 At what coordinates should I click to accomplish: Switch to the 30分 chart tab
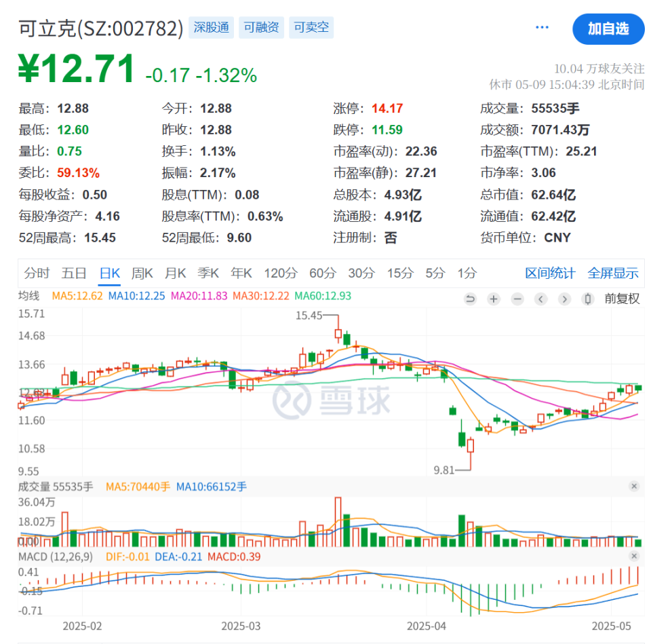click(361, 273)
